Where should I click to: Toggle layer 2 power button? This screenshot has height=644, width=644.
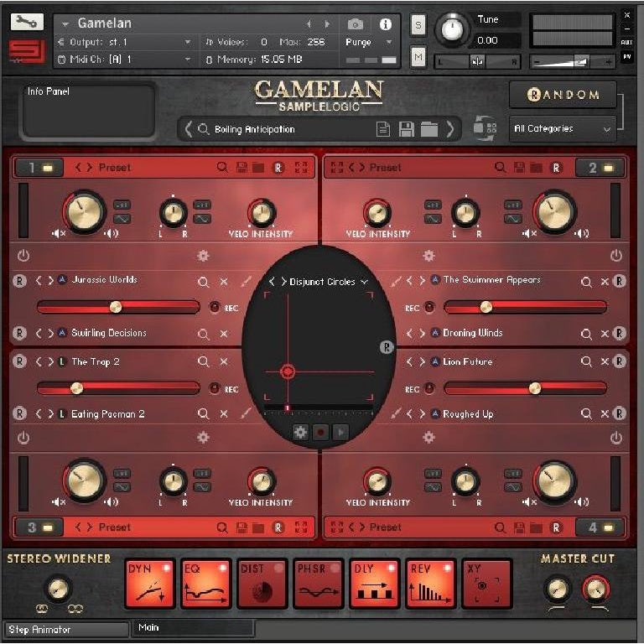coord(615,256)
